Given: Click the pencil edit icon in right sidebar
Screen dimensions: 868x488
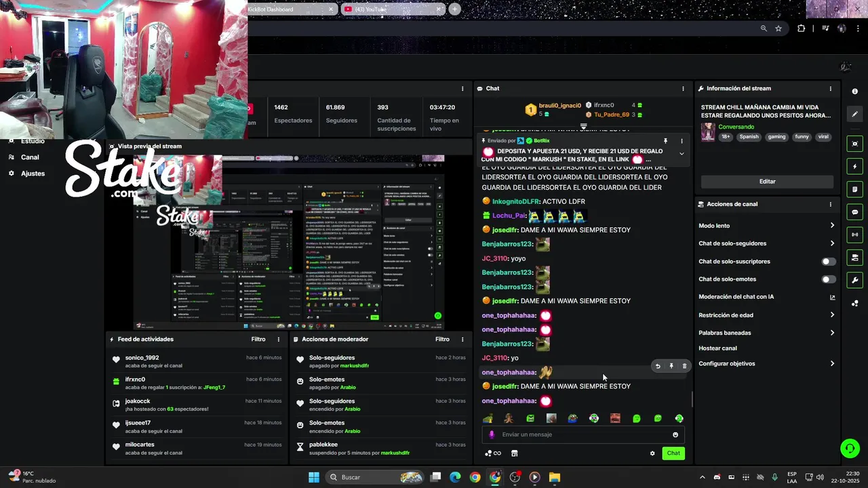Looking at the screenshot, I should [x=854, y=115].
